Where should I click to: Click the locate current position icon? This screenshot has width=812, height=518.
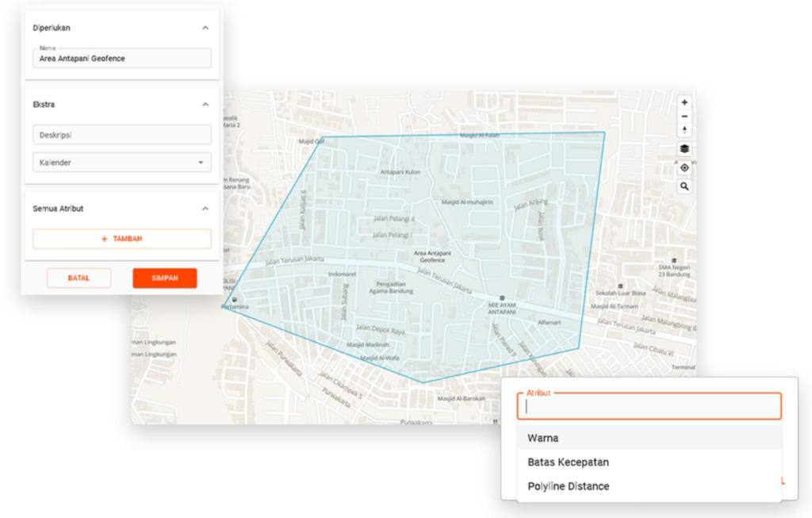click(x=684, y=167)
